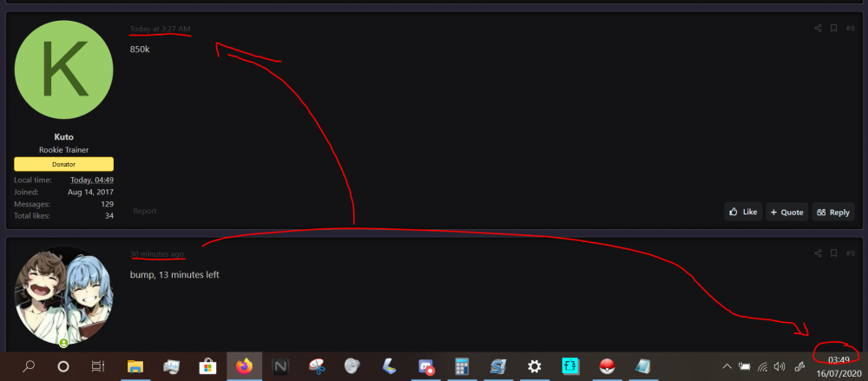Click the '30 minutes ago' timestamp

click(x=157, y=253)
